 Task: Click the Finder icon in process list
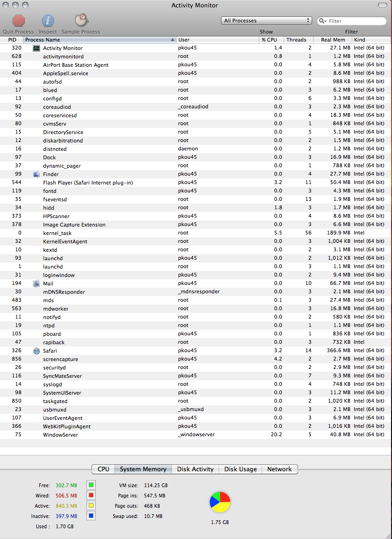tap(36, 174)
